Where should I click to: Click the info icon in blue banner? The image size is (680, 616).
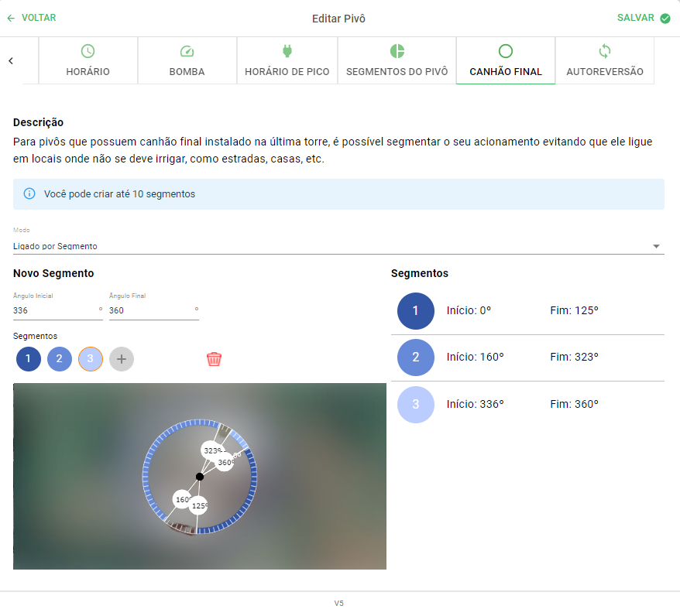point(29,193)
